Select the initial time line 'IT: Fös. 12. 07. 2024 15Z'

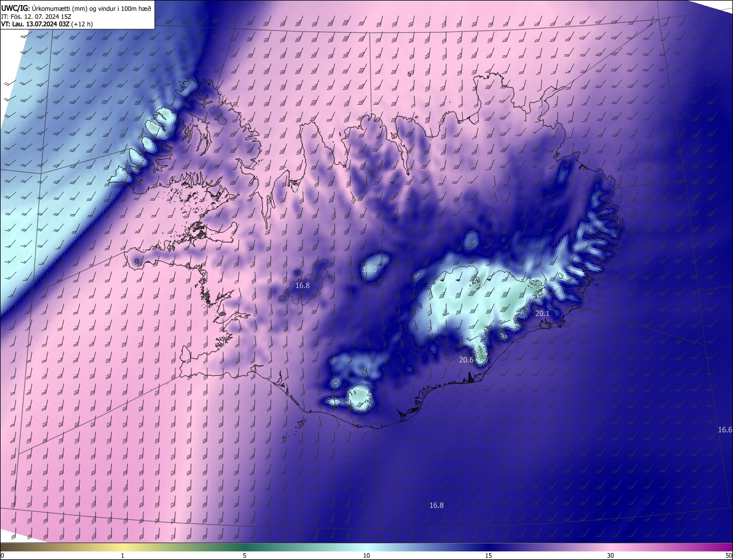[x=36, y=16]
